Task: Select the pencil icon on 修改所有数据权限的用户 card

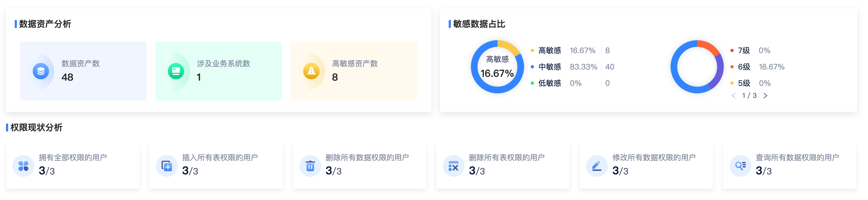Action: pyautogui.click(x=596, y=166)
